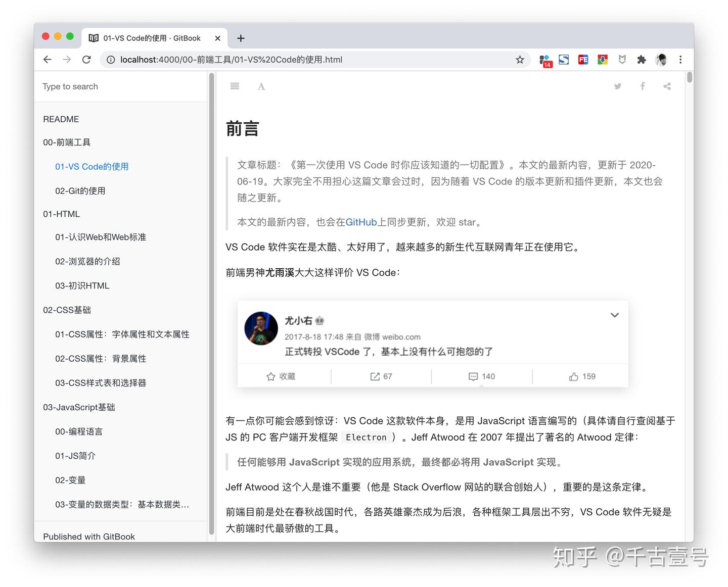Open the share options icon
728x587 pixels.
coord(667,86)
